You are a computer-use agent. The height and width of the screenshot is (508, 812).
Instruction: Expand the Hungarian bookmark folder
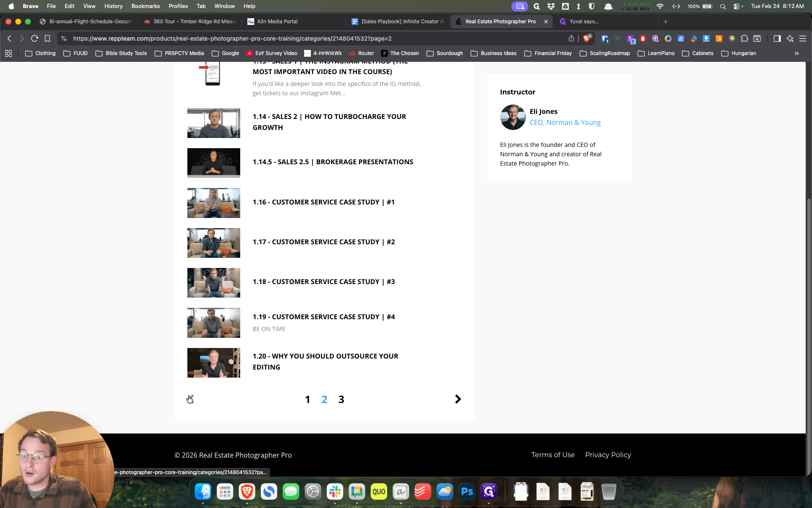[739, 53]
